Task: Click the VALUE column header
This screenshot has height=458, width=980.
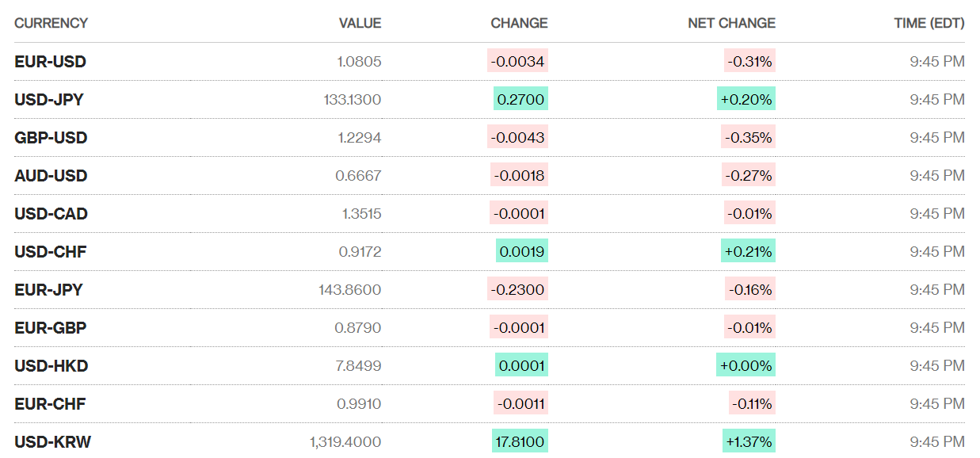Action: (360, 24)
